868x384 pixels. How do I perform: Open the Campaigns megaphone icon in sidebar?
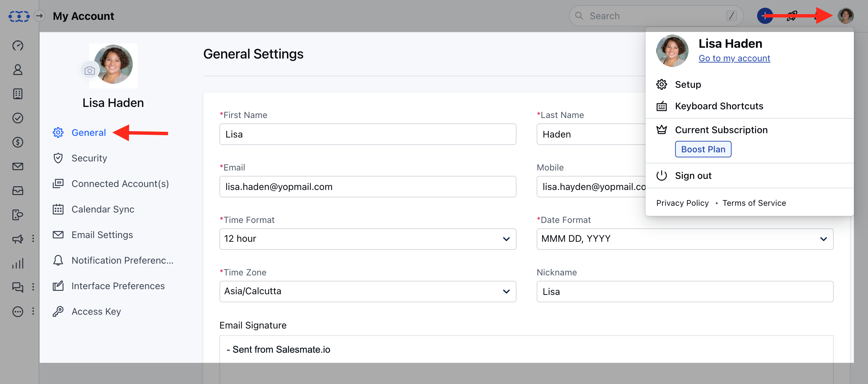tap(17, 239)
